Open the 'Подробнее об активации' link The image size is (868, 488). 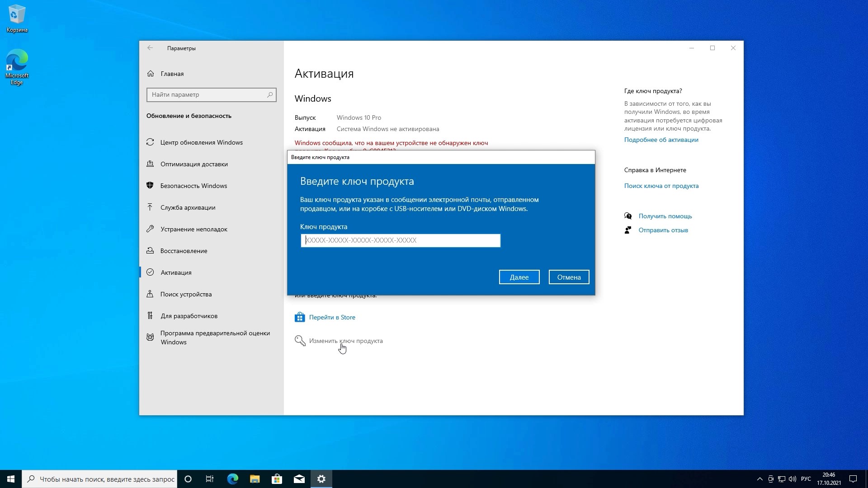click(x=661, y=140)
